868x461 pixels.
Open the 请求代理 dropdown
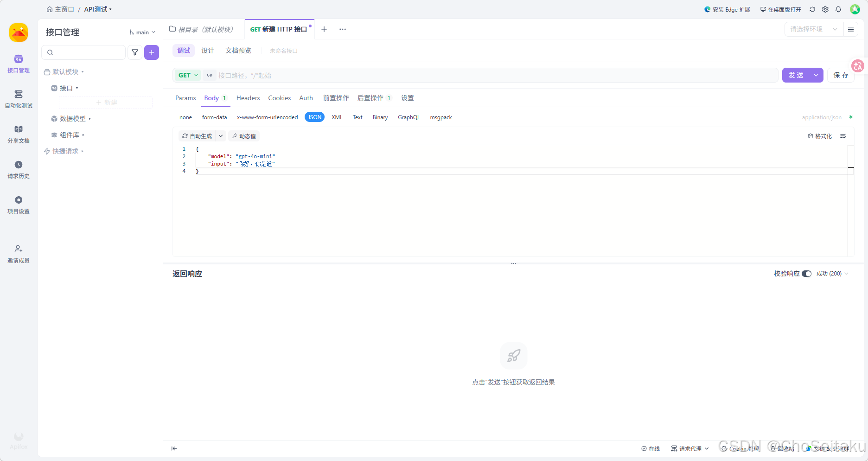(690, 448)
